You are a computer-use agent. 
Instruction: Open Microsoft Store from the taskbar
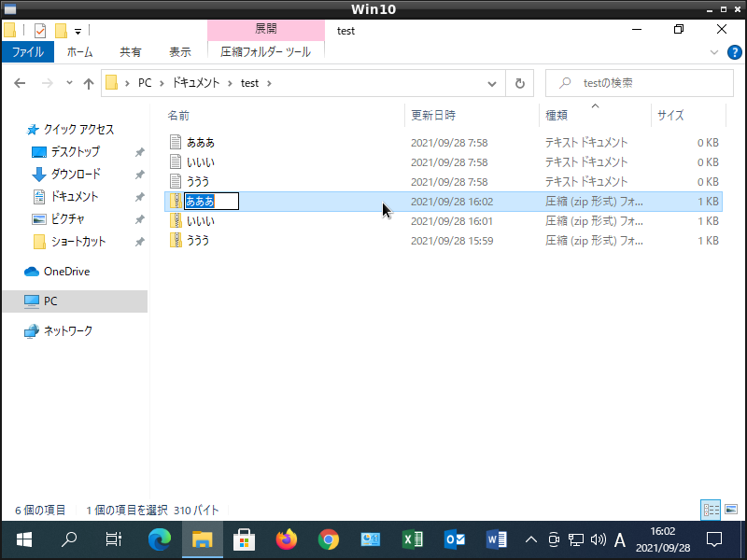[244, 539]
